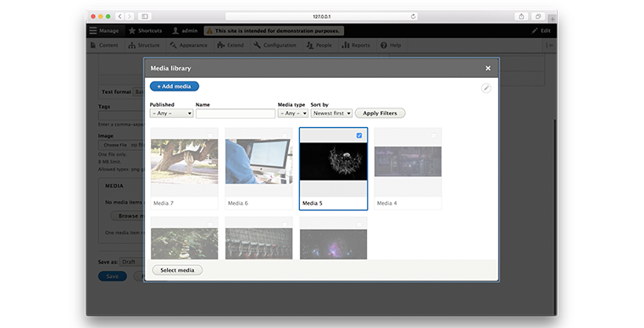Select the stacked stones thumbnail
Screen dimensions: 644x328
click(x=185, y=244)
